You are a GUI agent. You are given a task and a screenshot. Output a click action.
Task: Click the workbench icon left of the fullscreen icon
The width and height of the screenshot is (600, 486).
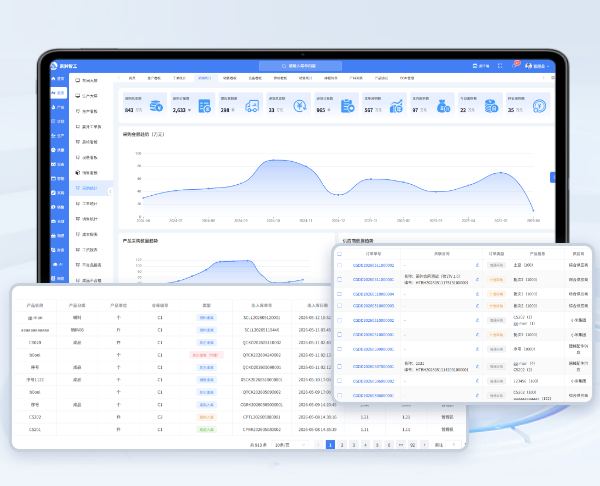pos(475,66)
